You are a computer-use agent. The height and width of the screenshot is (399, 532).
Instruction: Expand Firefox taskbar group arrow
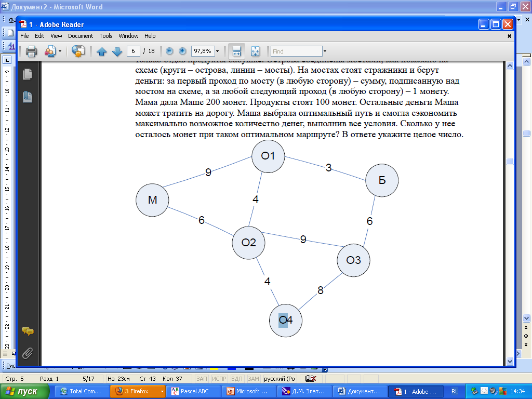click(x=162, y=392)
